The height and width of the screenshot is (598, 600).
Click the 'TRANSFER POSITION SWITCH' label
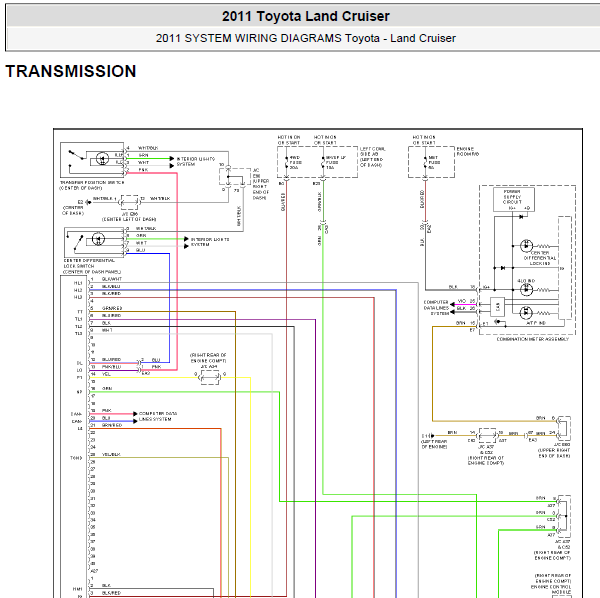[x=92, y=182]
